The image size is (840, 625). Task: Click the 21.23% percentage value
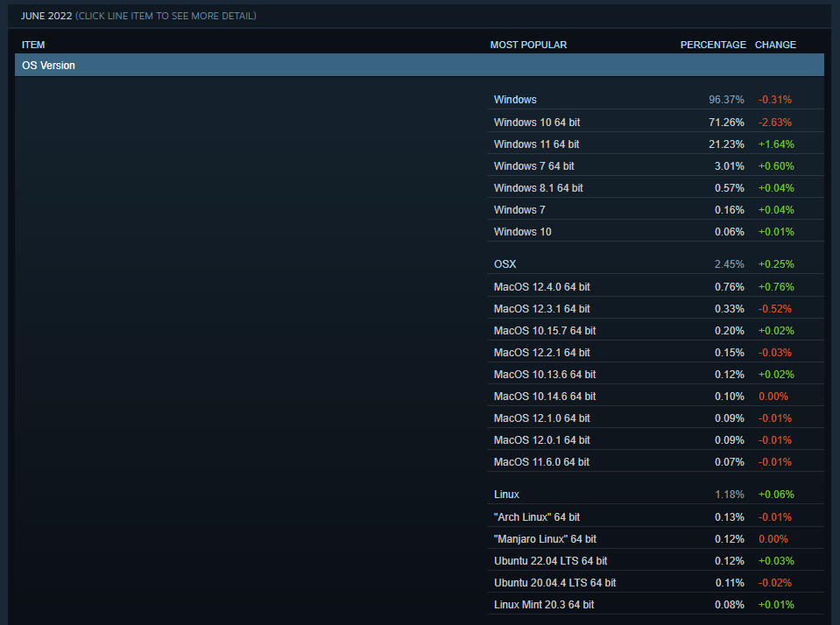click(726, 144)
